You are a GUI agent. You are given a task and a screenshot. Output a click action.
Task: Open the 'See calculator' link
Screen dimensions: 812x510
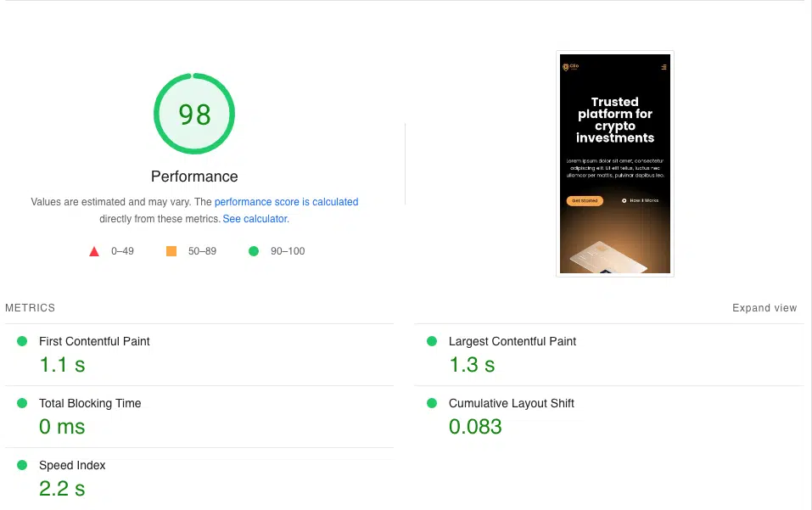tap(255, 219)
